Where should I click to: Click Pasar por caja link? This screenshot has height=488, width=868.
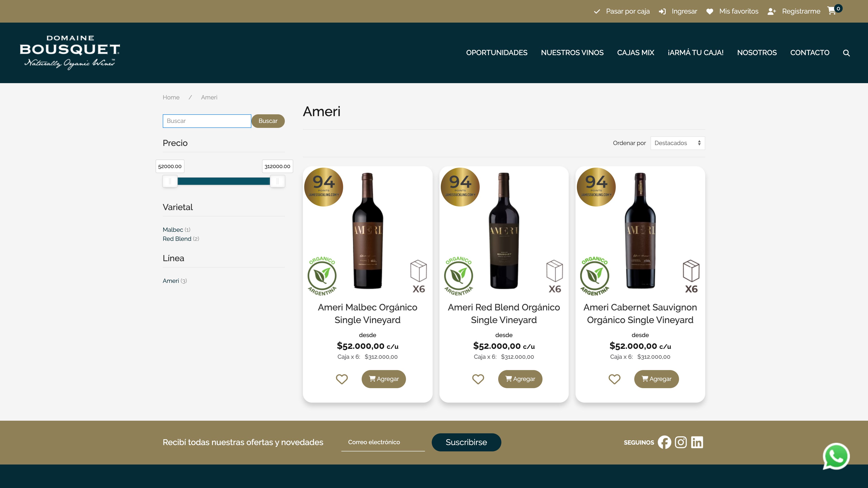click(x=622, y=11)
